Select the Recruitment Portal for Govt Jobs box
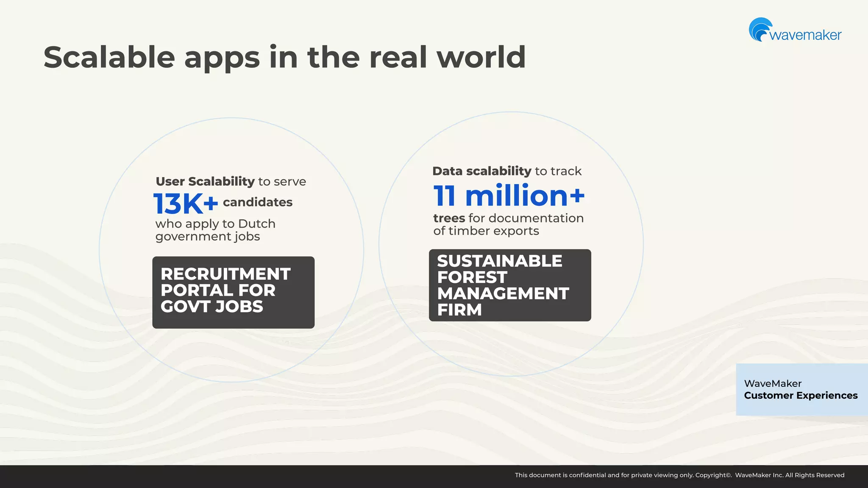This screenshot has width=868, height=488. click(233, 292)
